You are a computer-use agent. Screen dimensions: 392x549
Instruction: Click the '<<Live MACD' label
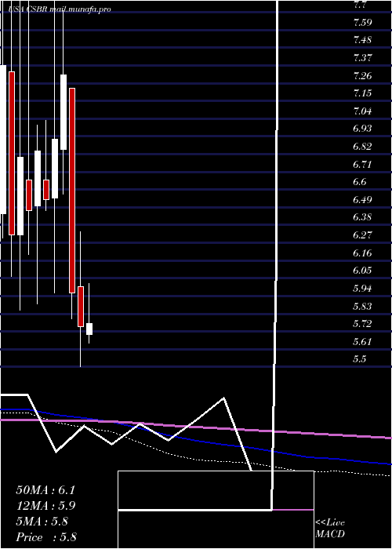click(330, 529)
